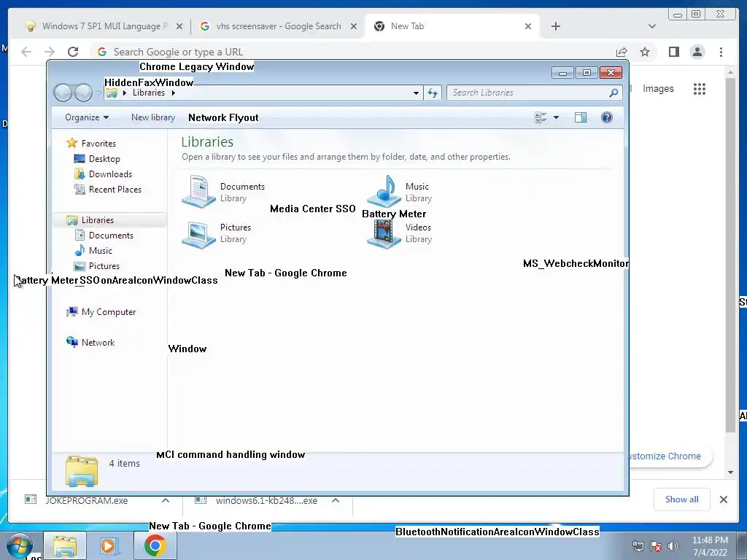Click the New library button
747x560 pixels.
153,117
